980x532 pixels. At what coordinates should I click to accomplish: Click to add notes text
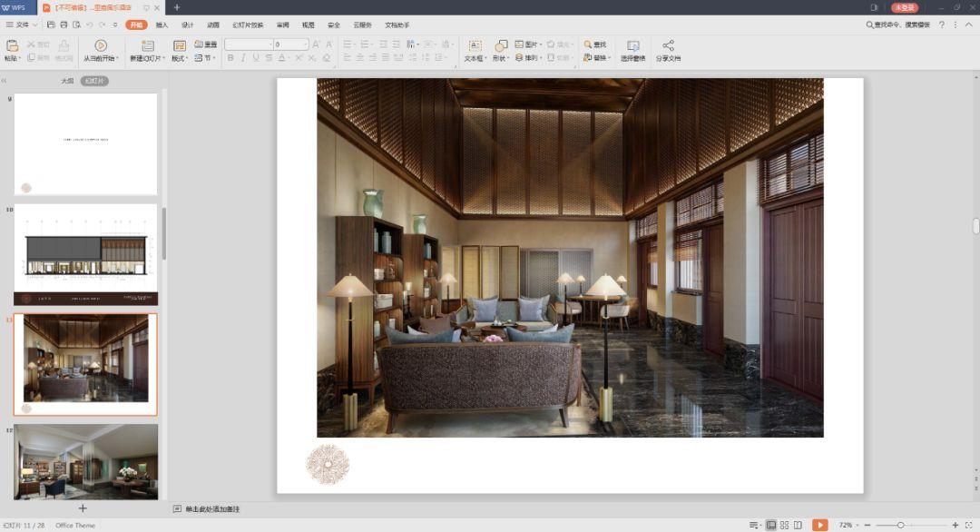[x=212, y=509]
